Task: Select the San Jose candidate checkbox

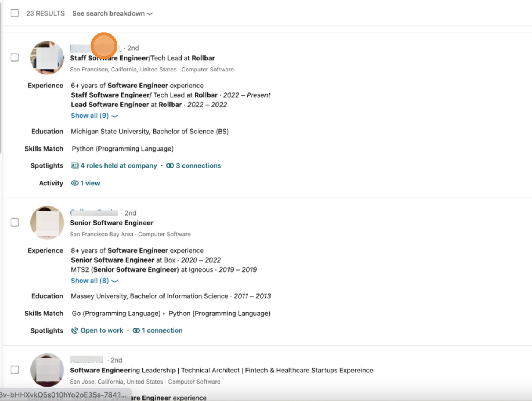Action: 15,370
